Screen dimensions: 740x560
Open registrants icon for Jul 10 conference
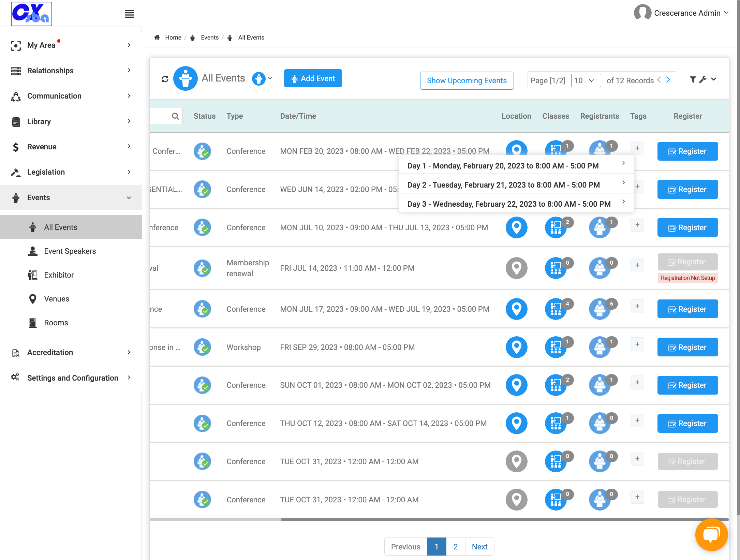[600, 227]
